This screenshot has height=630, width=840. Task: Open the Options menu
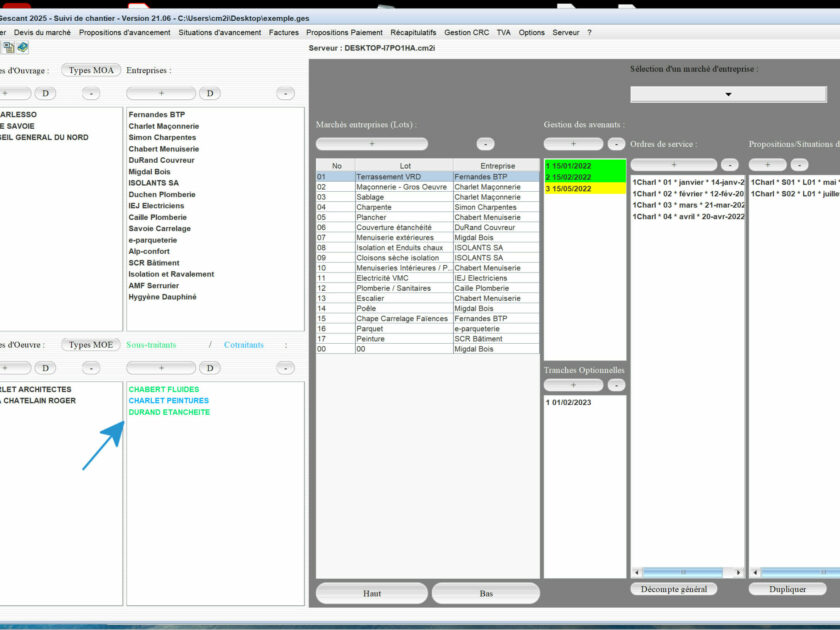coord(531,33)
